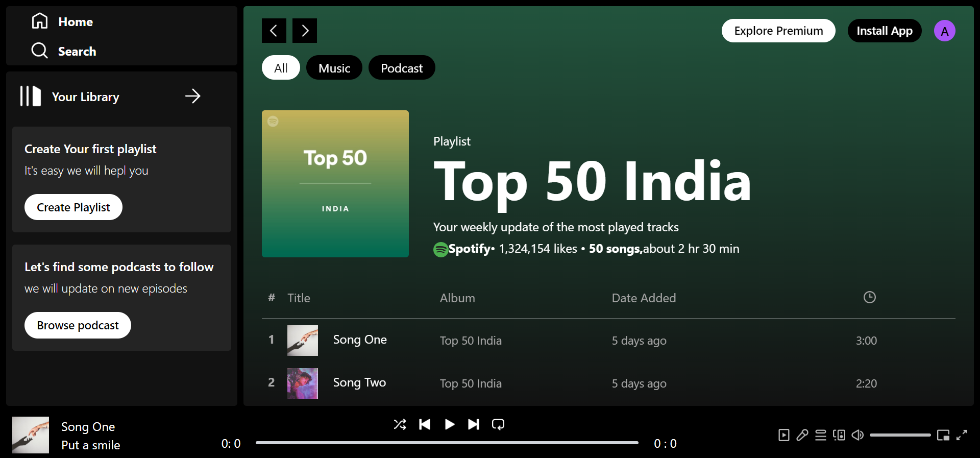Image resolution: width=980 pixels, height=458 pixels.
Task: Expand Your Library with the arrow
Action: click(193, 96)
